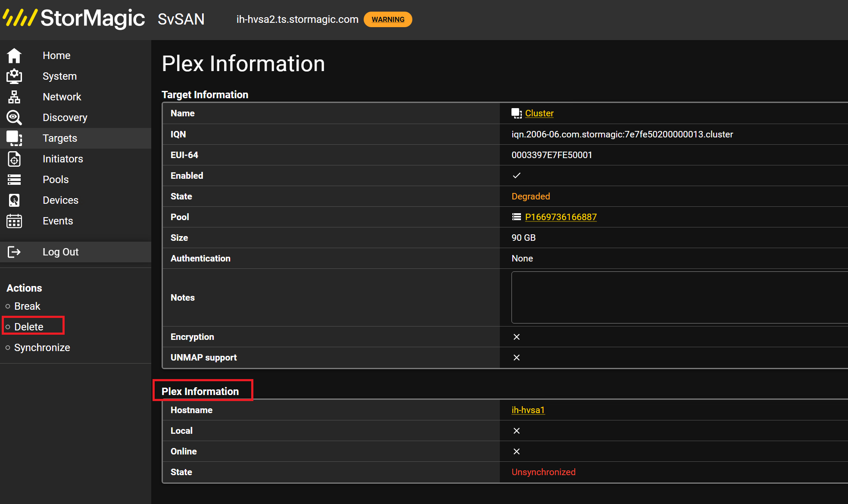Click the Local cross icon
Image resolution: width=848 pixels, height=504 pixels.
tap(517, 431)
